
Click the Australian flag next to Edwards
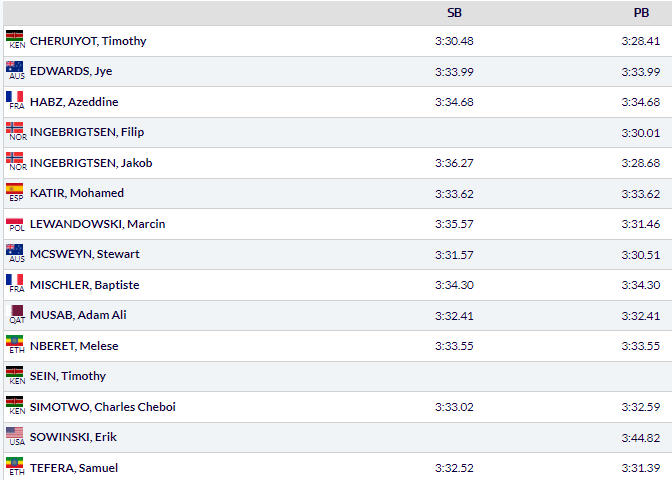15,67
